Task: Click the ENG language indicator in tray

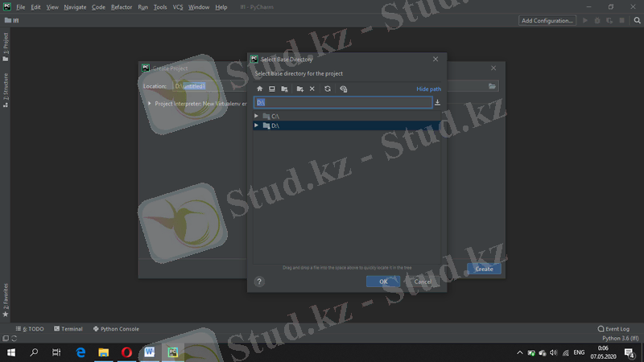Action: pos(579,352)
